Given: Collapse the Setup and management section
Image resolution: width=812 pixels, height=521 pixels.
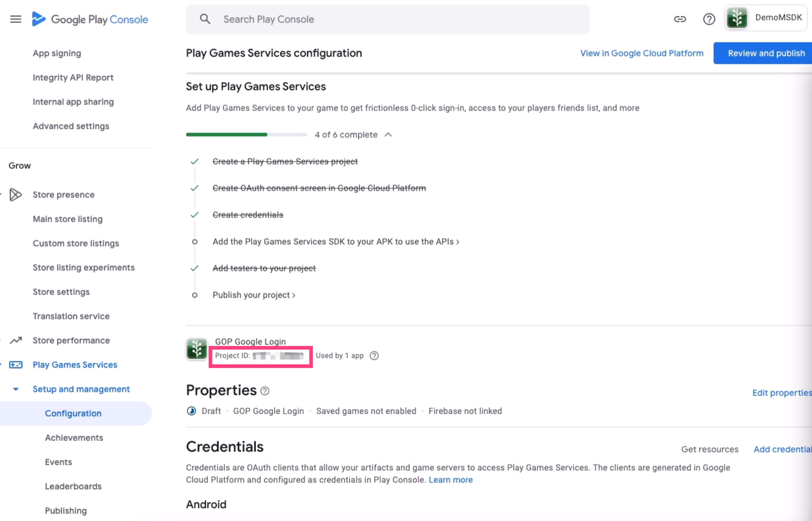Looking at the screenshot, I should click(16, 389).
